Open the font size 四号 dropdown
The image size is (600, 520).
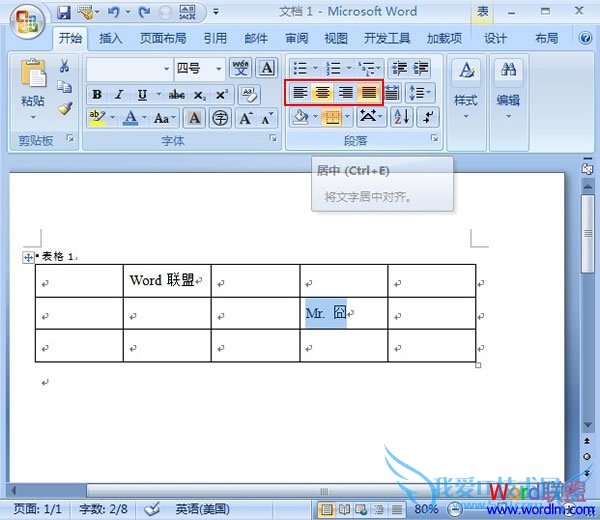click(x=218, y=69)
